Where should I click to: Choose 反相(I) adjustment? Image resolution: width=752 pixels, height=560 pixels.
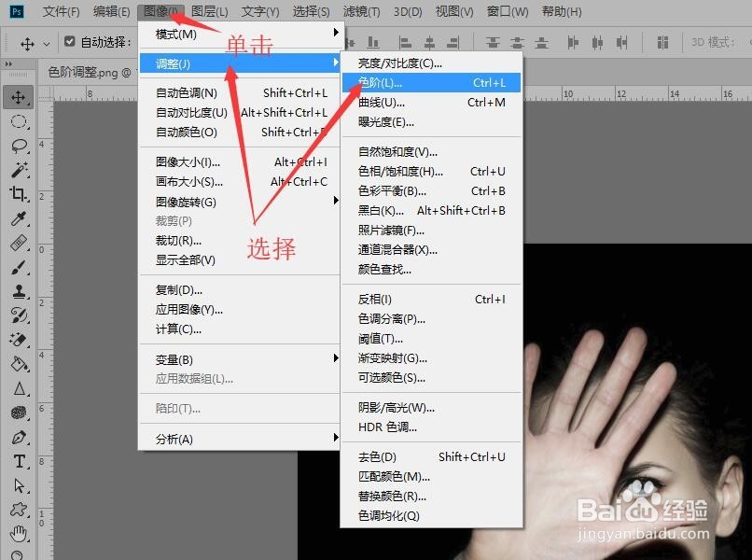[x=431, y=300]
